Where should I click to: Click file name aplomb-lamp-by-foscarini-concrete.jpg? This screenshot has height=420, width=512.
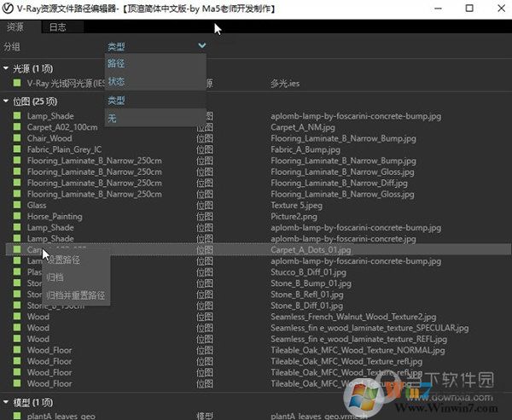tap(343, 238)
